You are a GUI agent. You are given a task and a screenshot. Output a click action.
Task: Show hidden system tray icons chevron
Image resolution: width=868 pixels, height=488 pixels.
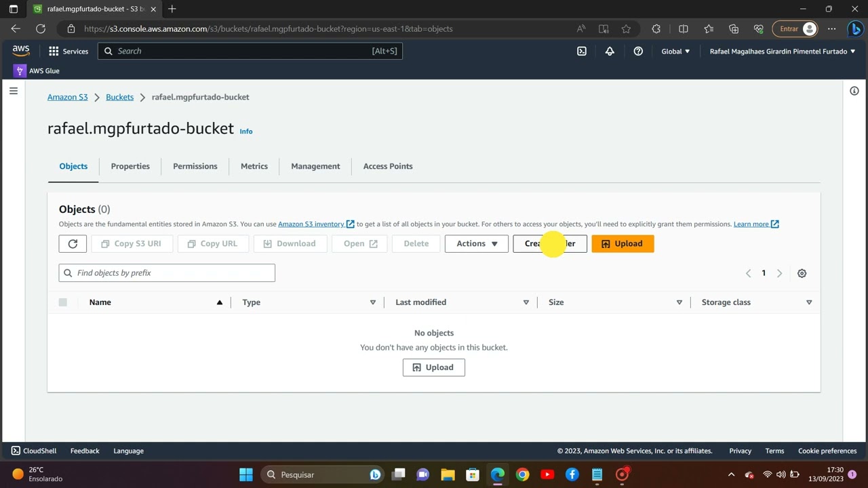pos(731,474)
